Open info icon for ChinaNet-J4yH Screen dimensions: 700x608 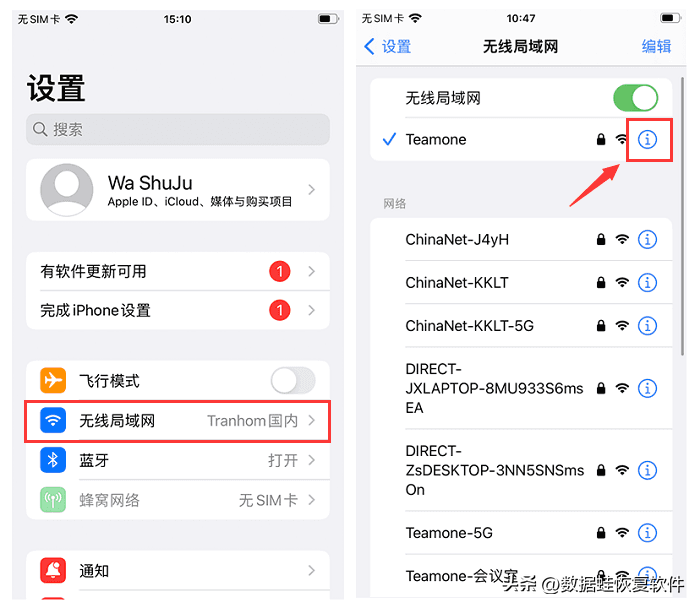click(x=647, y=240)
